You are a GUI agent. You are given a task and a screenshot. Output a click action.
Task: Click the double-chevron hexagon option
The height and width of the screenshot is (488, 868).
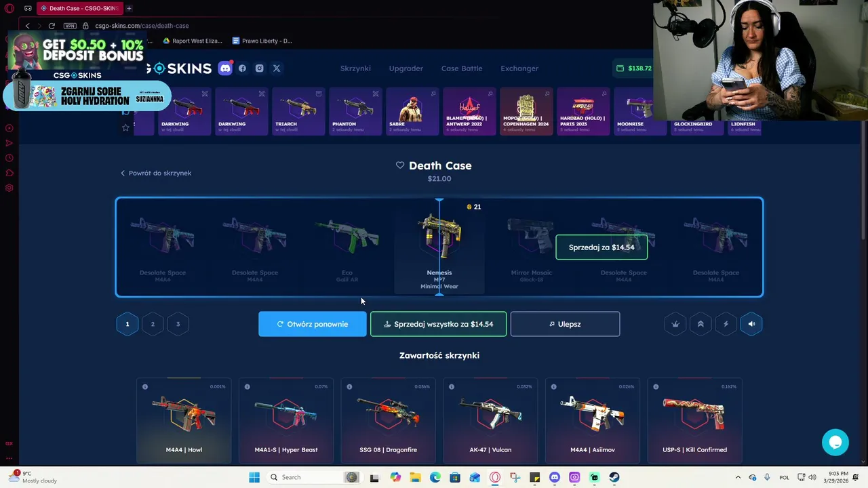point(701,324)
